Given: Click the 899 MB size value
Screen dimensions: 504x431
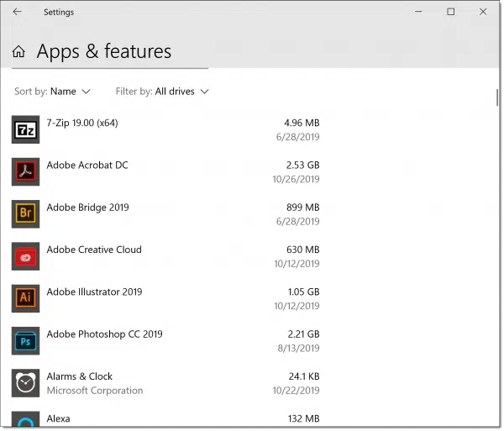Looking at the screenshot, I should (303, 208).
